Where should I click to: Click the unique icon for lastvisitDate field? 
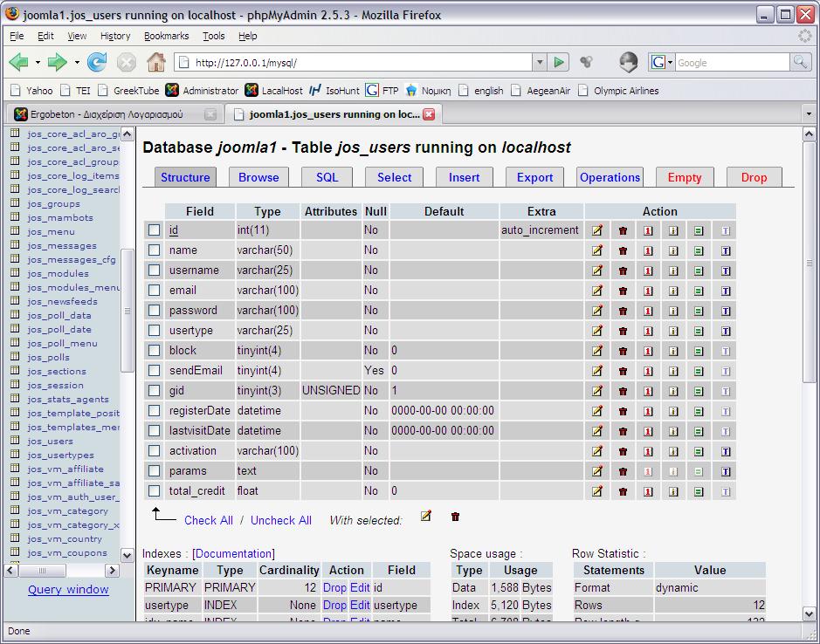(x=699, y=431)
